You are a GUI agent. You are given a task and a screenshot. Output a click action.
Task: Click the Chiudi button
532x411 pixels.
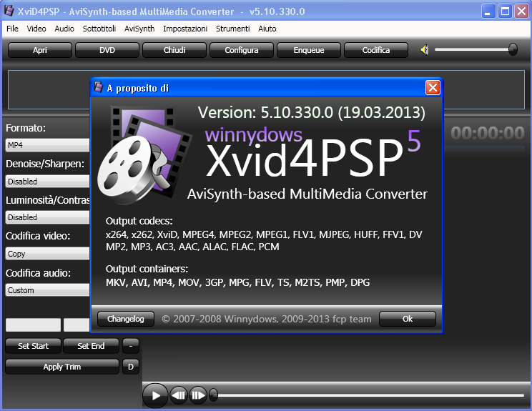(174, 50)
